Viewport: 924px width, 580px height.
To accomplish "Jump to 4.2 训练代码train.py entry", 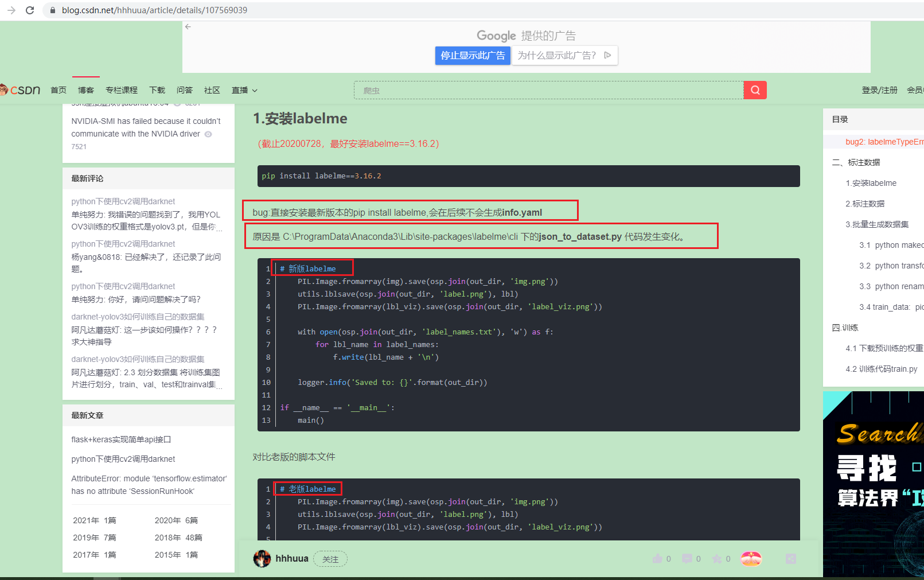I will tap(881, 369).
